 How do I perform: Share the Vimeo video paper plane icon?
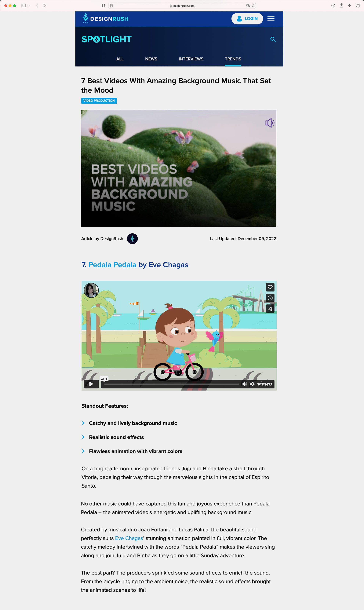(270, 309)
